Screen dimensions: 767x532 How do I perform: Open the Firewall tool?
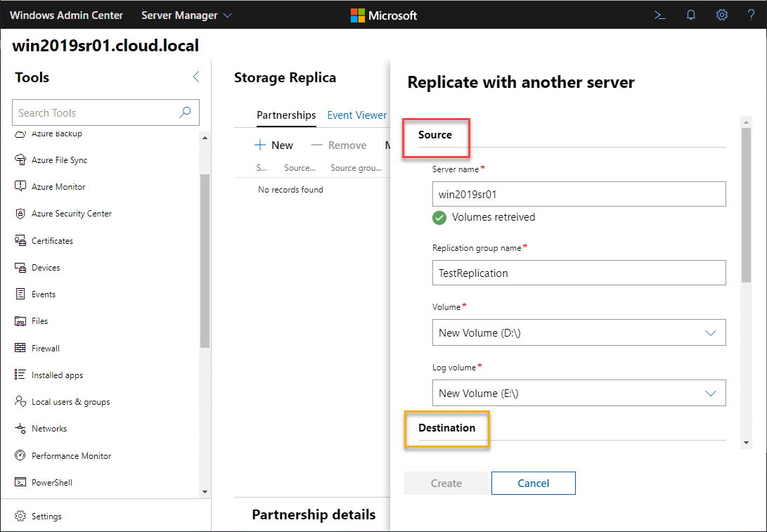[x=45, y=348]
